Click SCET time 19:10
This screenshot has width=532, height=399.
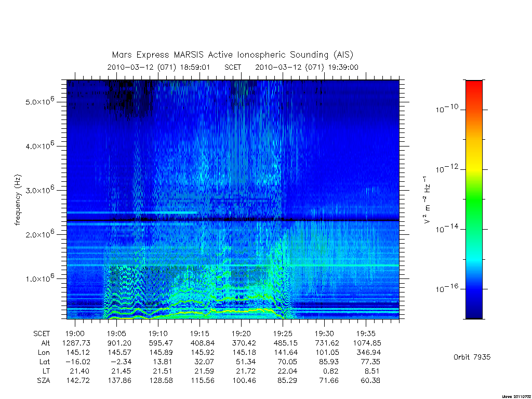coord(158,334)
